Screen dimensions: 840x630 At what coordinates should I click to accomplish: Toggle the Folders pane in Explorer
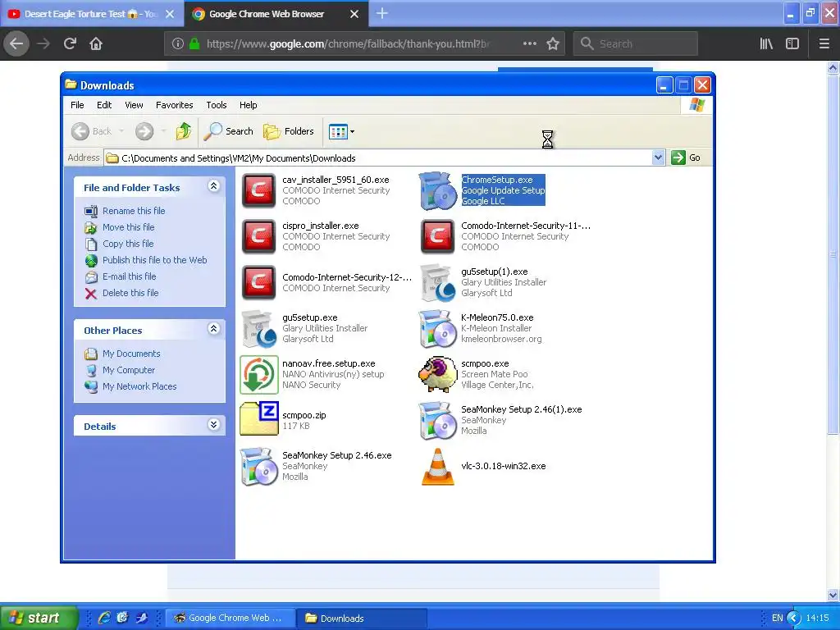pyautogui.click(x=288, y=131)
